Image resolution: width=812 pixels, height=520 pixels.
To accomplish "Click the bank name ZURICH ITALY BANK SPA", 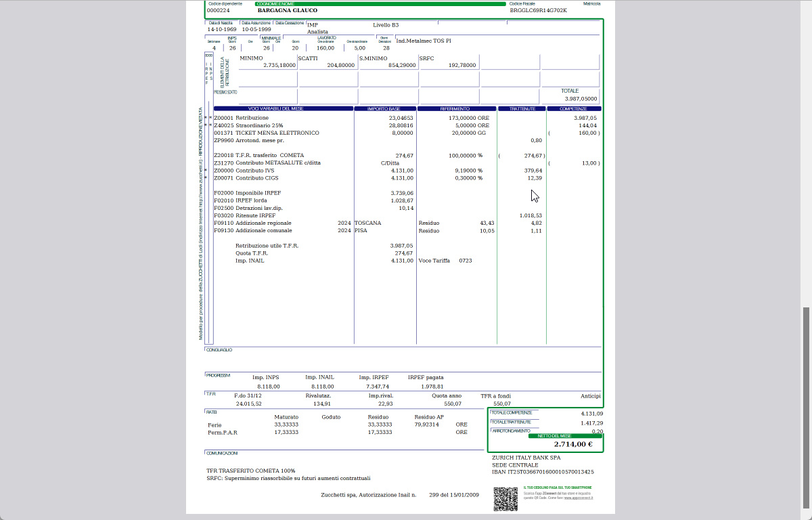I will coord(526,458).
